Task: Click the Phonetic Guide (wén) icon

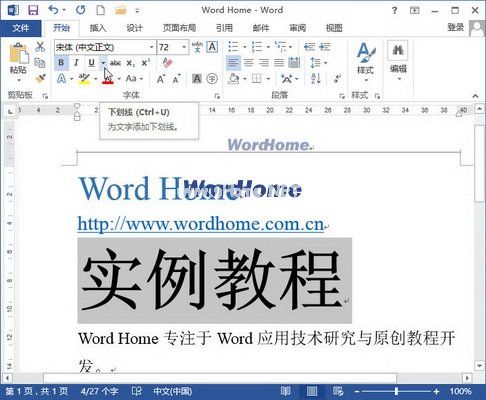Action: (x=197, y=47)
